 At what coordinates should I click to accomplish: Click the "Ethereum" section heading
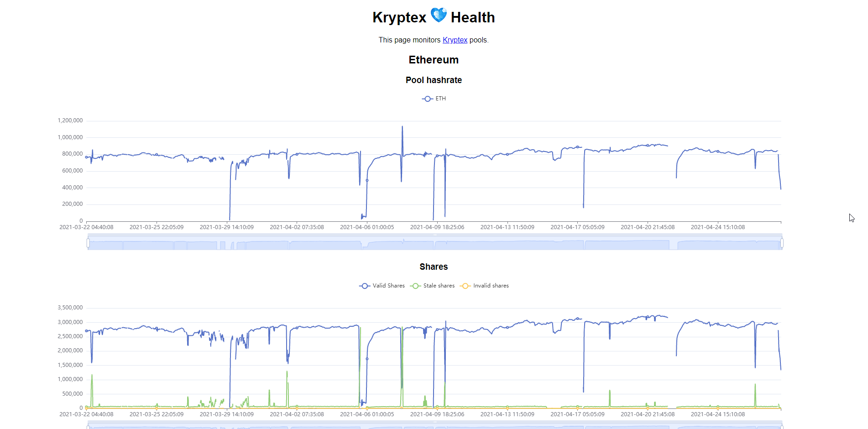[434, 60]
